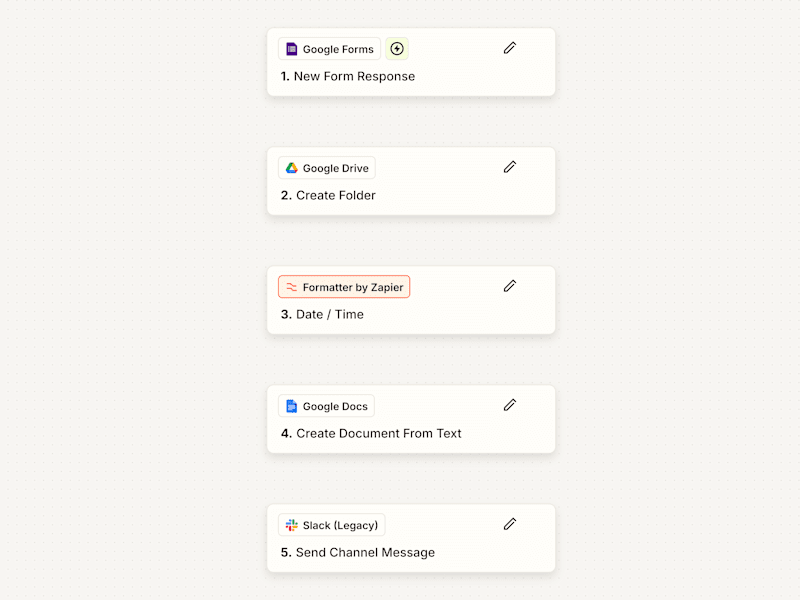Click pencil icon on Send Channel Message step
This screenshot has height=600, width=800.
pyautogui.click(x=510, y=524)
